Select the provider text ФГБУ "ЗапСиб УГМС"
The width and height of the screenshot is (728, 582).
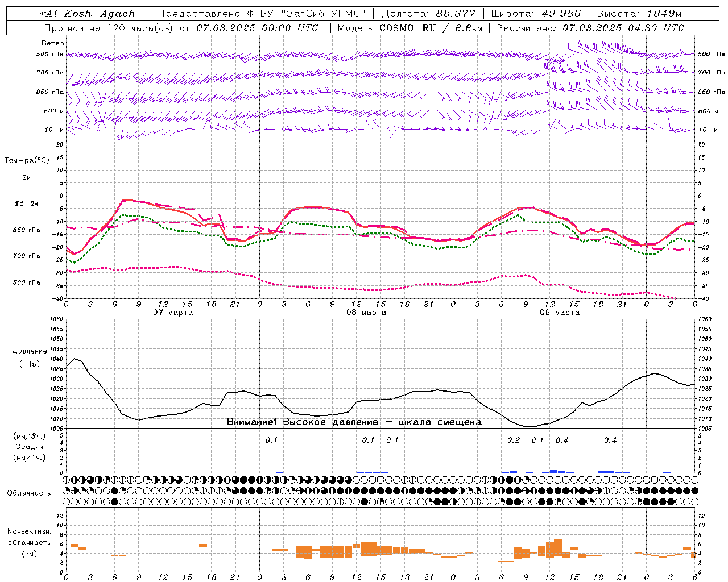click(x=306, y=14)
